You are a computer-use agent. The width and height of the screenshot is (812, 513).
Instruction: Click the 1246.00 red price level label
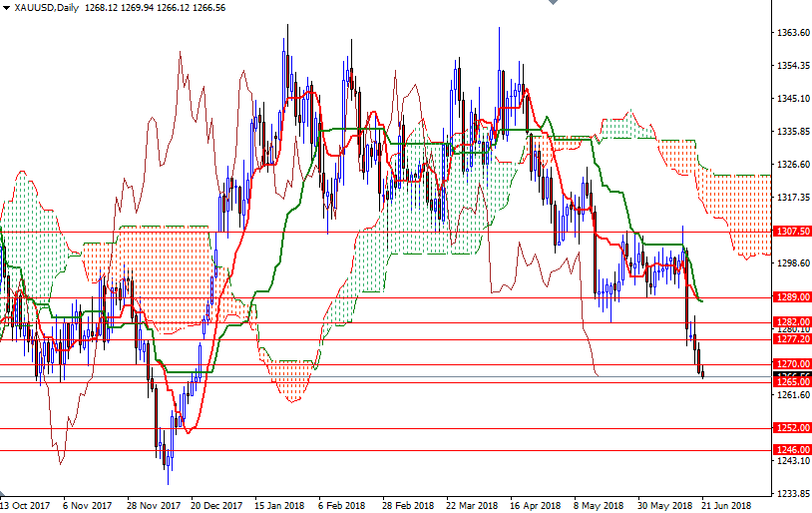(x=792, y=450)
